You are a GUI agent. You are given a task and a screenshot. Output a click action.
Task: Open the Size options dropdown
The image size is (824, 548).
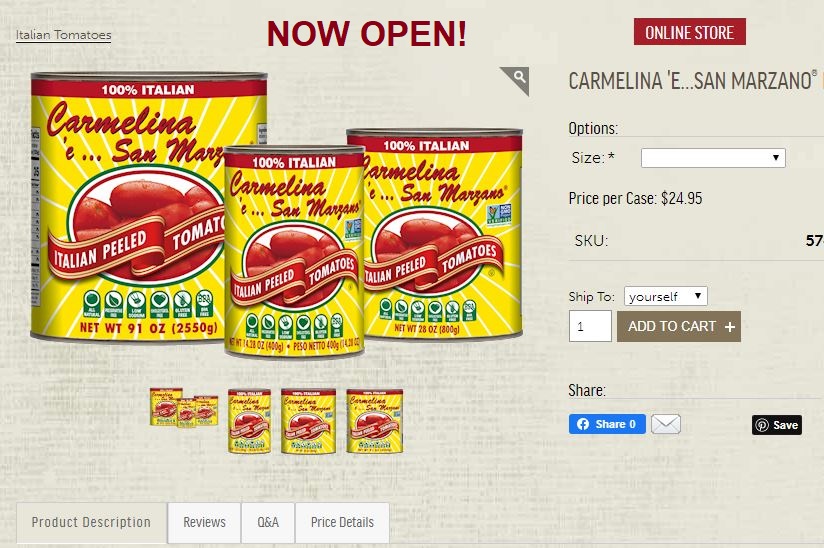(713, 158)
